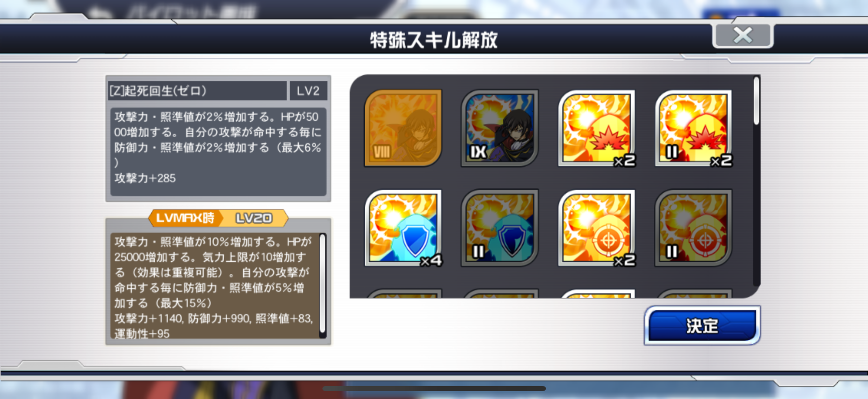Select the dimmed tier II shield icon

pyautogui.click(x=500, y=228)
